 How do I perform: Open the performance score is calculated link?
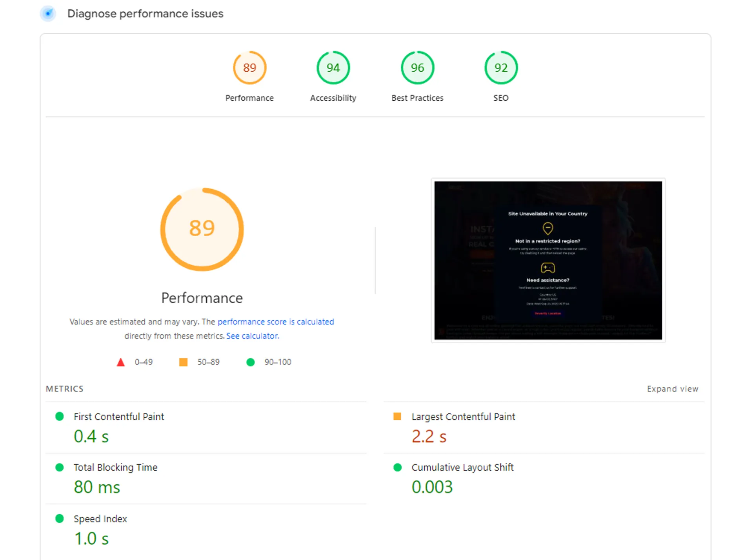coord(276,321)
